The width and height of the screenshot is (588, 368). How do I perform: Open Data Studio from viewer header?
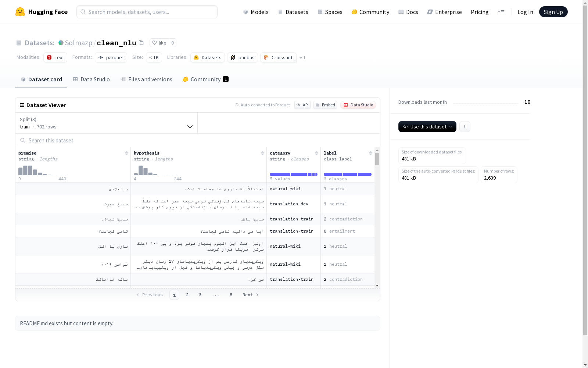358,105
